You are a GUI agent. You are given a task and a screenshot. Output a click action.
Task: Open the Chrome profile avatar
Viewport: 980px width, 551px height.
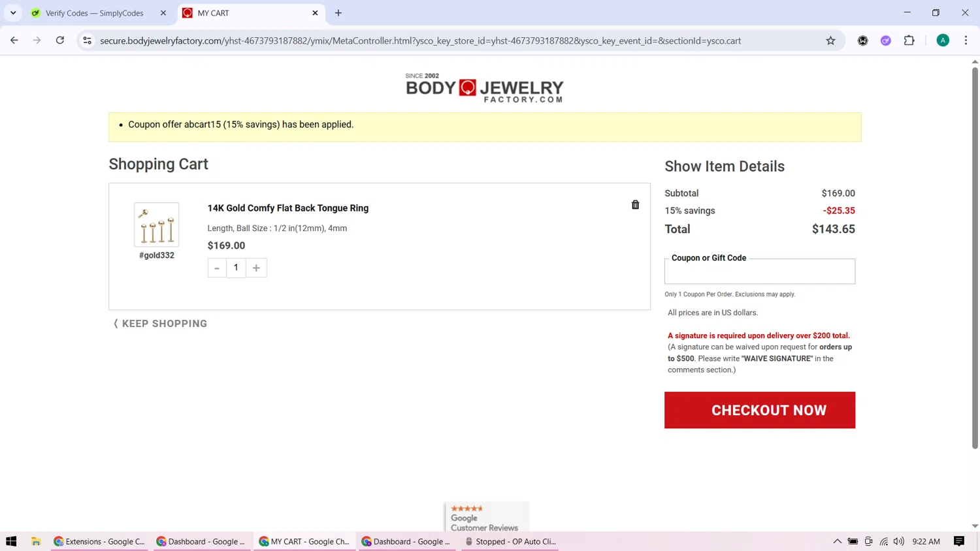tap(943, 40)
